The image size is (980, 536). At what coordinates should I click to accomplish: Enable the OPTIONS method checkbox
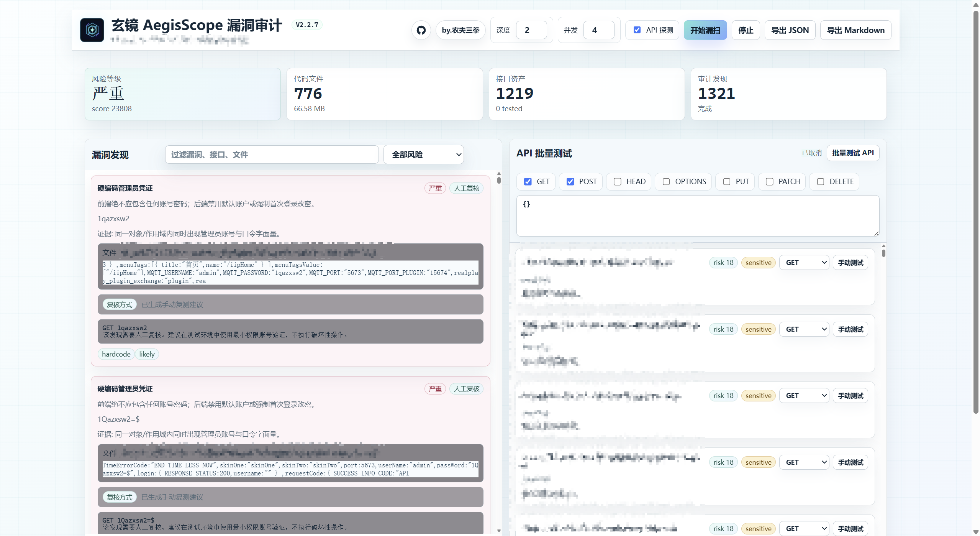pyautogui.click(x=666, y=182)
